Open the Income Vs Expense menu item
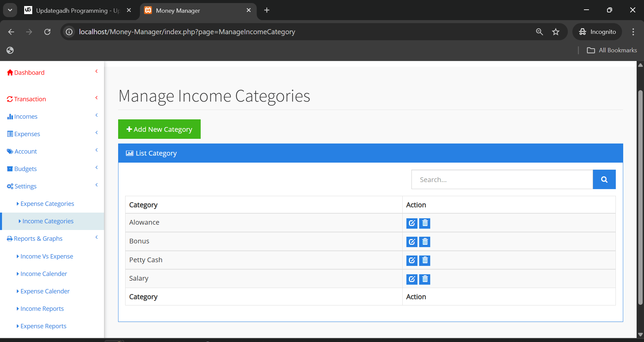Viewport: 644px width, 342px height. tap(47, 256)
